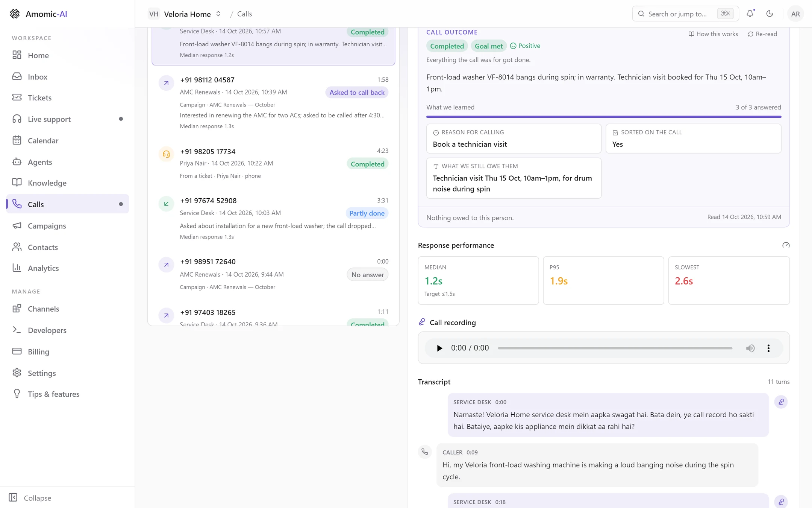
Task: Open the How this works guide
Action: [713, 34]
